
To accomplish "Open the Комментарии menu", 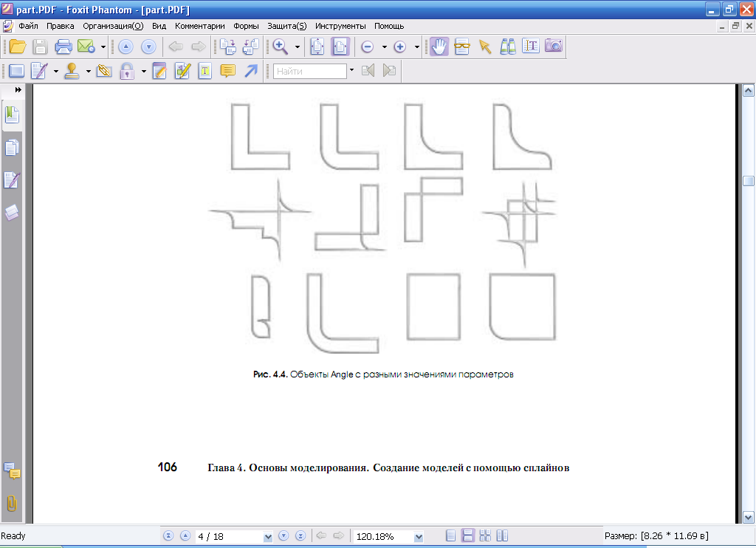I will pyautogui.click(x=199, y=26).
